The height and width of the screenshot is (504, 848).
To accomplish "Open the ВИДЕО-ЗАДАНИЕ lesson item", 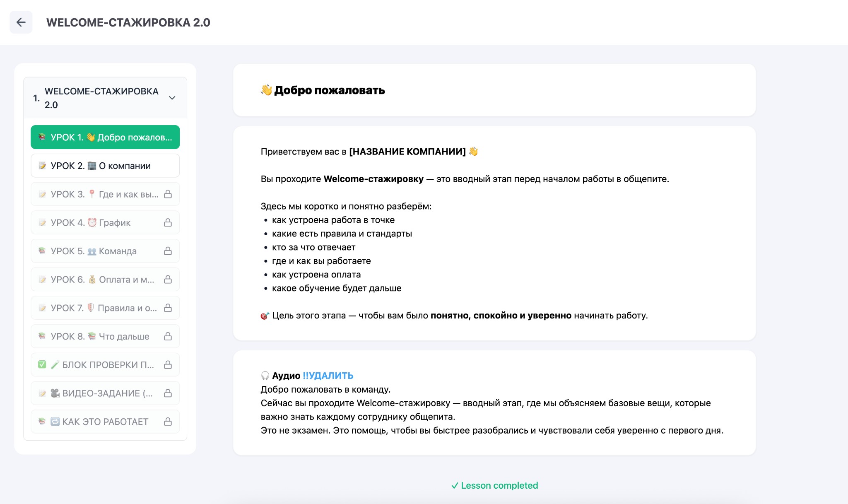I will click(105, 393).
